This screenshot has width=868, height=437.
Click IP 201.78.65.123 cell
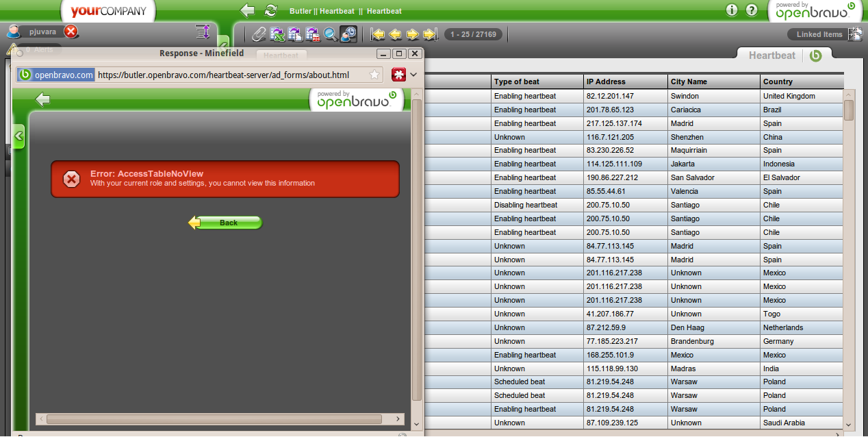[626, 110]
